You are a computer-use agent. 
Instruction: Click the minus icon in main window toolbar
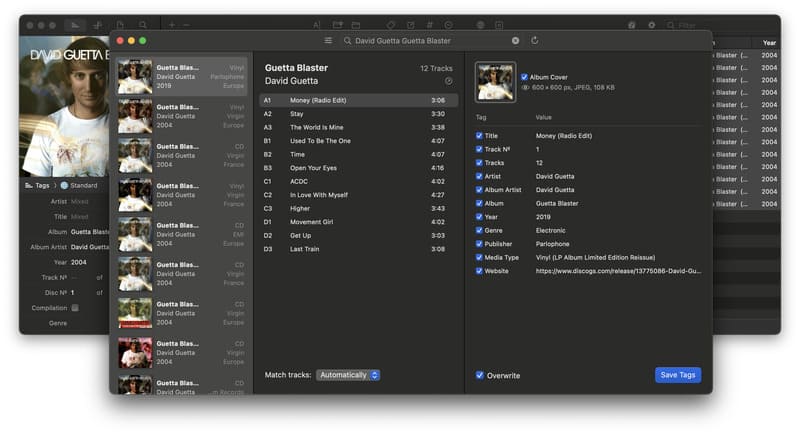click(x=186, y=24)
